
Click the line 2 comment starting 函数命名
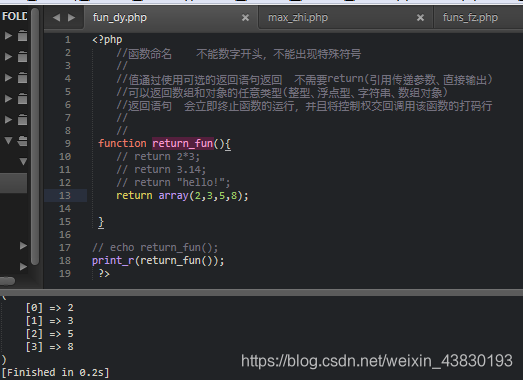pyautogui.click(x=239, y=53)
